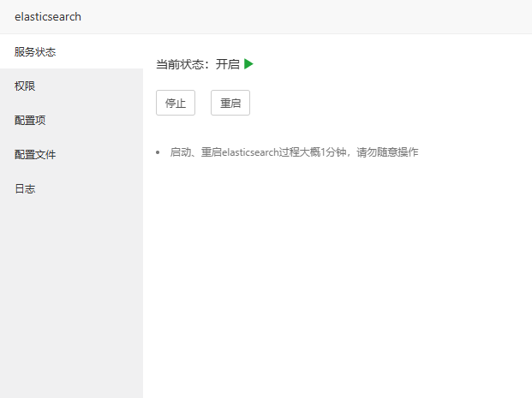This screenshot has height=398, width=532.
Task: Open the 配置项 tab
Action: coord(71,120)
